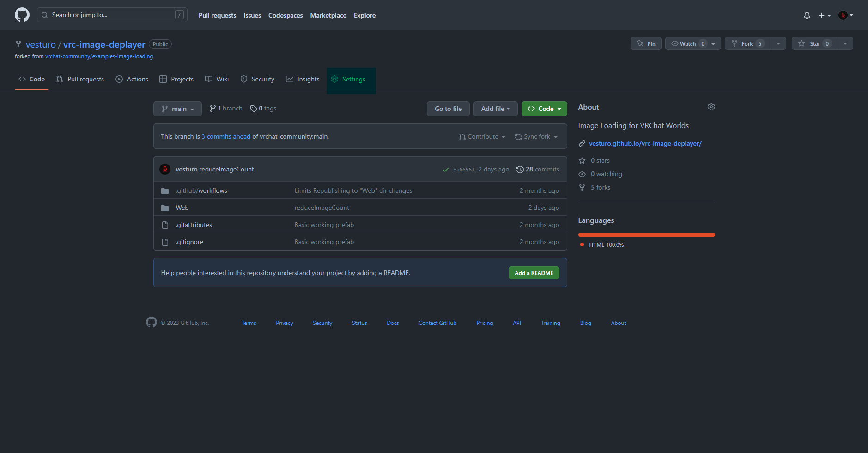The width and height of the screenshot is (868, 453).
Task: Open the .github/workflows folder
Action: coord(201,190)
